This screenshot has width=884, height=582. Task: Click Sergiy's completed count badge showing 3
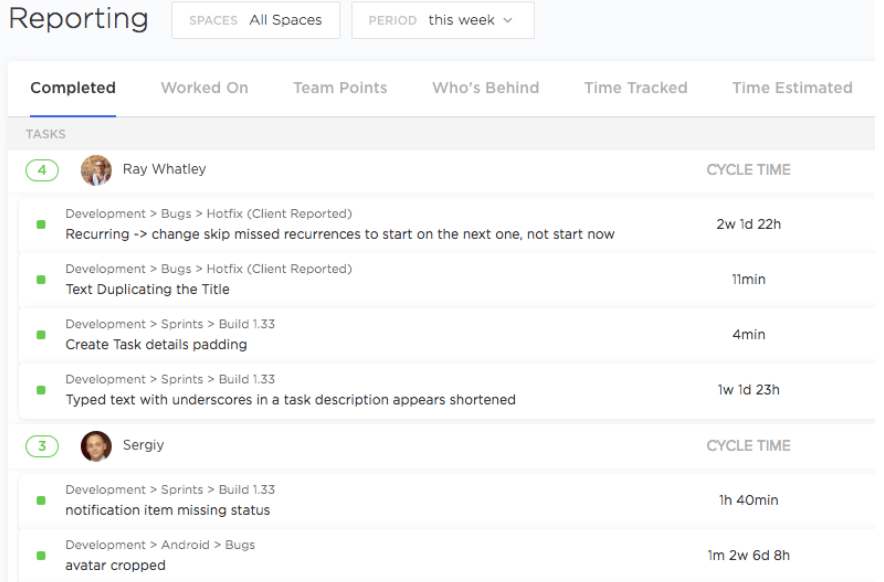(x=42, y=446)
